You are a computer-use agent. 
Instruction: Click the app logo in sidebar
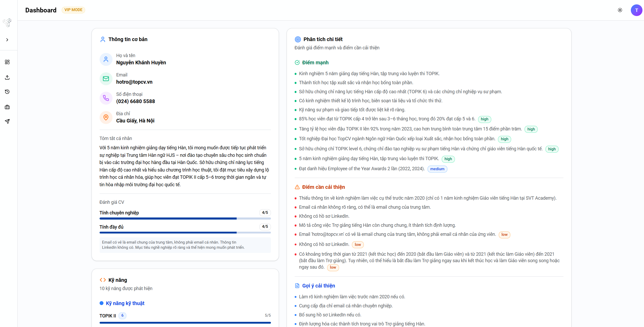7,23
